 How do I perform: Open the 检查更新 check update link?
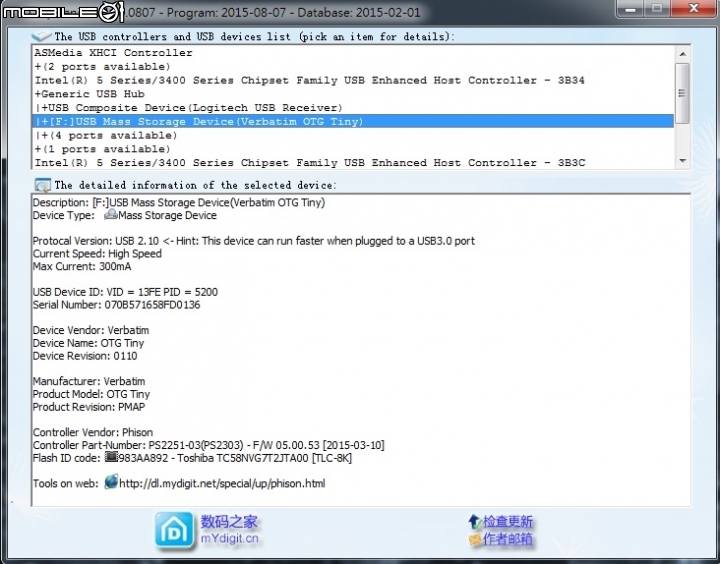click(x=507, y=522)
